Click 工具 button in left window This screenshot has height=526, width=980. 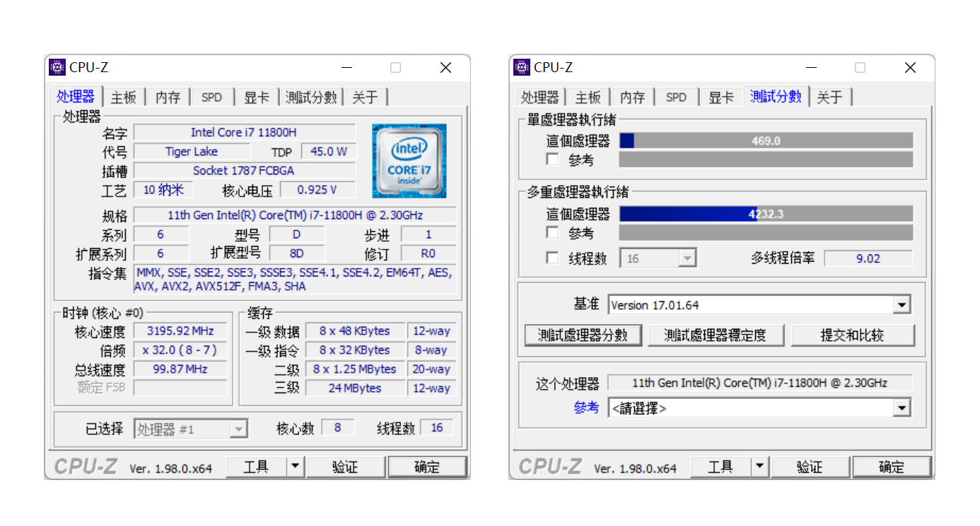tap(256, 467)
